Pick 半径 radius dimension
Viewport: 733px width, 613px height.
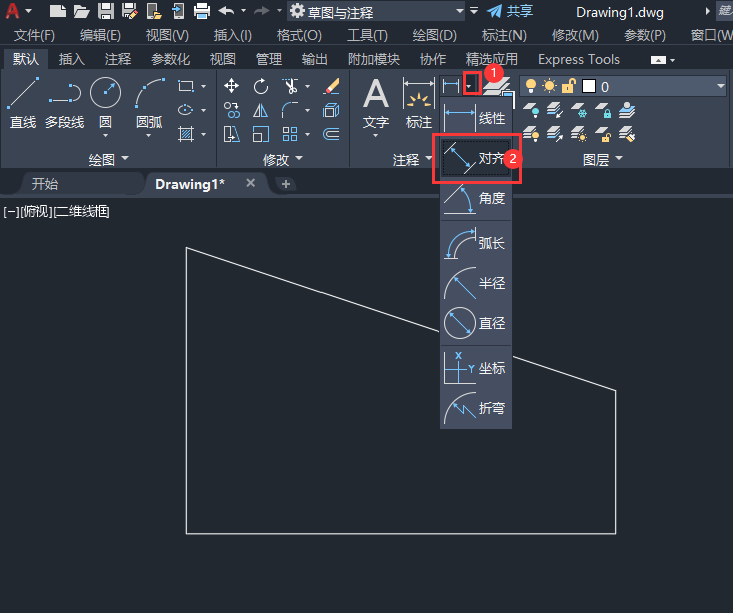(x=477, y=284)
